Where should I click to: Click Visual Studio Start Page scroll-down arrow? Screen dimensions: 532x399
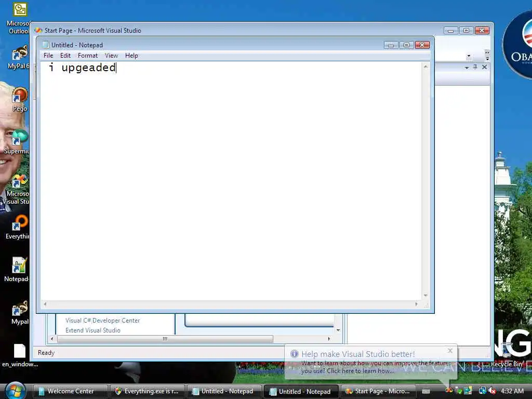[338, 330]
